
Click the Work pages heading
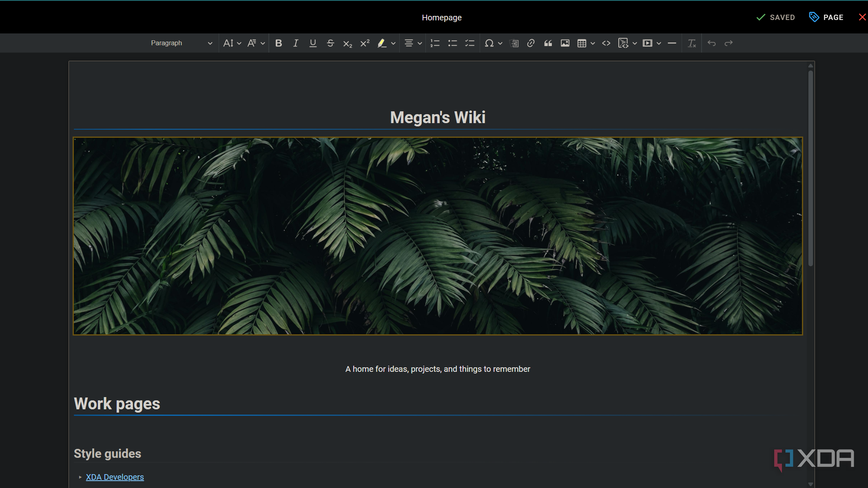point(117,404)
